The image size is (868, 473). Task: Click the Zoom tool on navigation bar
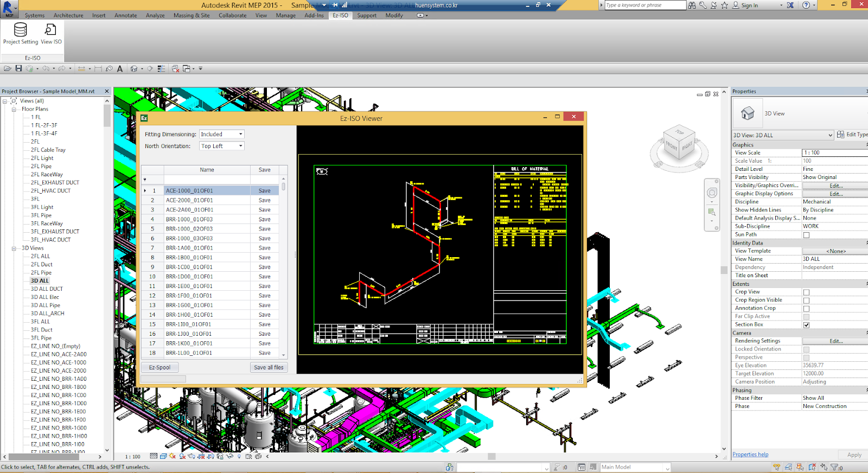[x=712, y=212]
